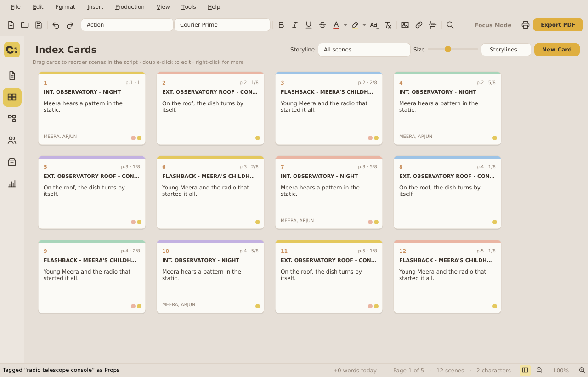Toggle the sidebar panel in the status bar

(x=525, y=370)
